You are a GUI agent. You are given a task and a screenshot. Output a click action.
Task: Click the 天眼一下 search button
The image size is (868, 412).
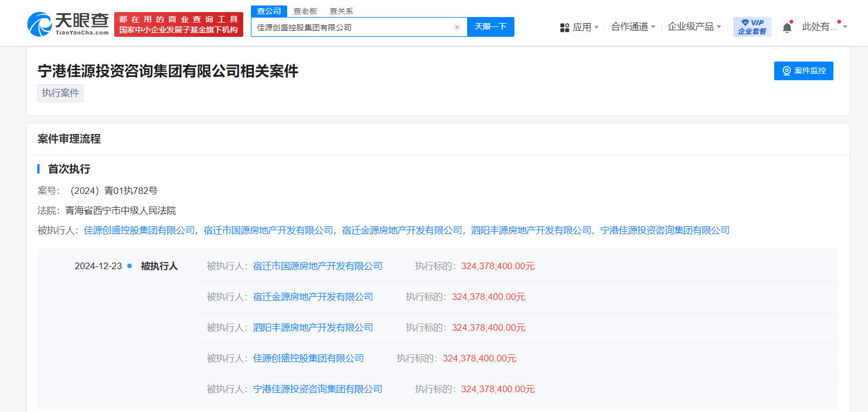pos(490,27)
